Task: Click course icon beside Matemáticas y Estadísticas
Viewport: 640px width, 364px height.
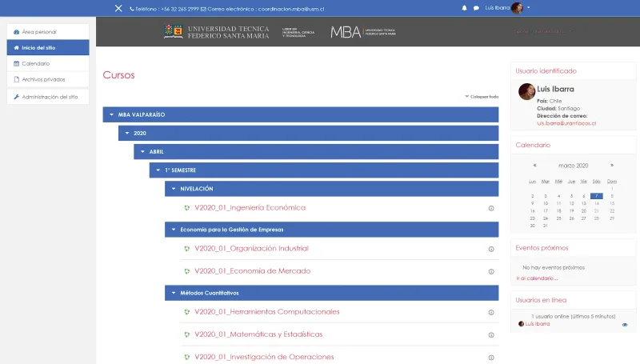Action: pos(187,334)
